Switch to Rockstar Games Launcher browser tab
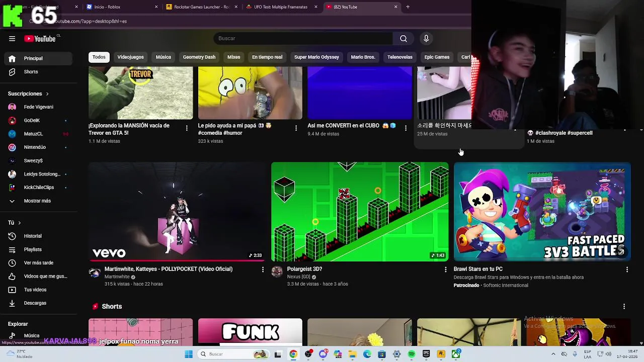Image resolution: width=644 pixels, height=362 pixels. (x=201, y=7)
